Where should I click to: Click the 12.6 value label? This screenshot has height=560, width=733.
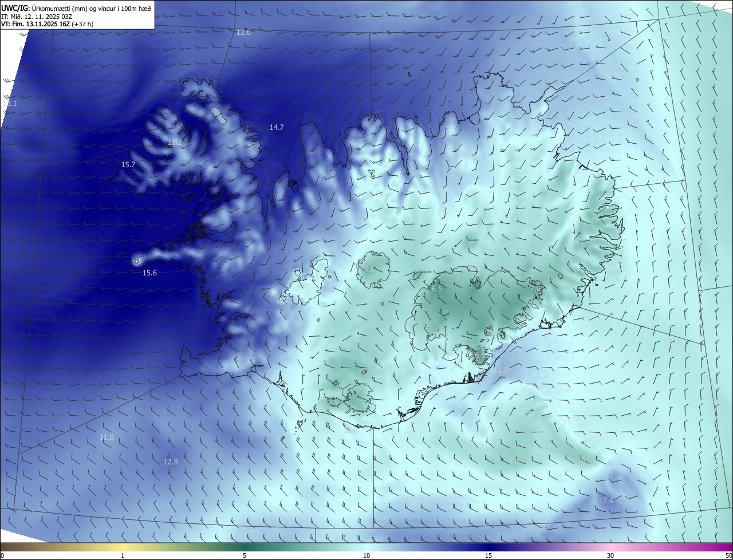point(243,33)
